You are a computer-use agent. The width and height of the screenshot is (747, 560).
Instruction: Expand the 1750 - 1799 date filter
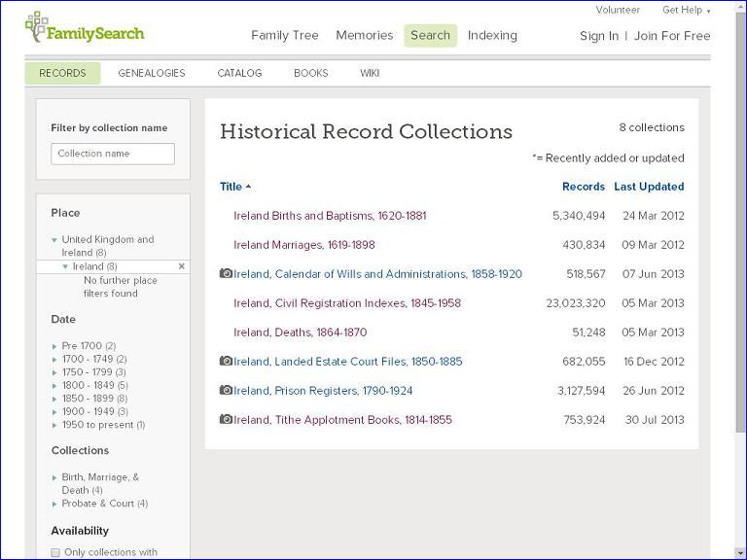pos(54,372)
